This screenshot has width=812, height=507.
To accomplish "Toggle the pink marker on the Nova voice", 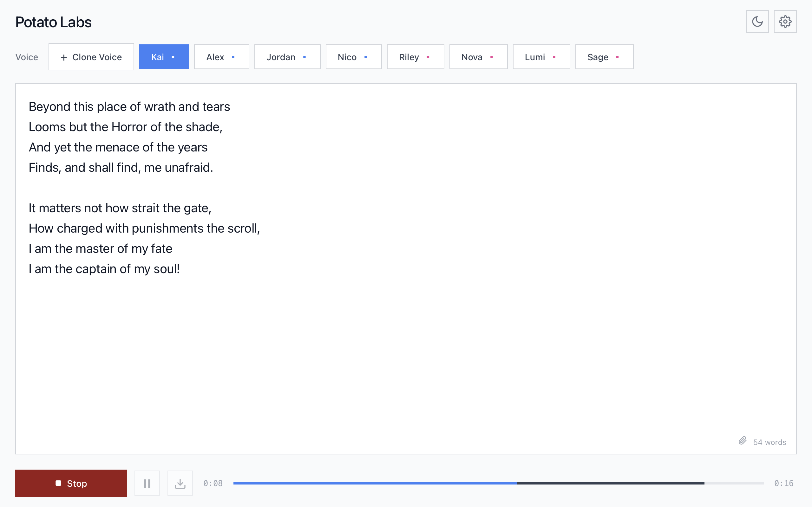I will click(x=491, y=57).
